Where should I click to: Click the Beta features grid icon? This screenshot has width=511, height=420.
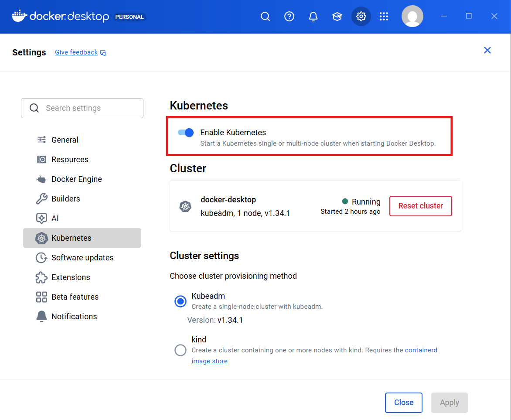coord(41,297)
